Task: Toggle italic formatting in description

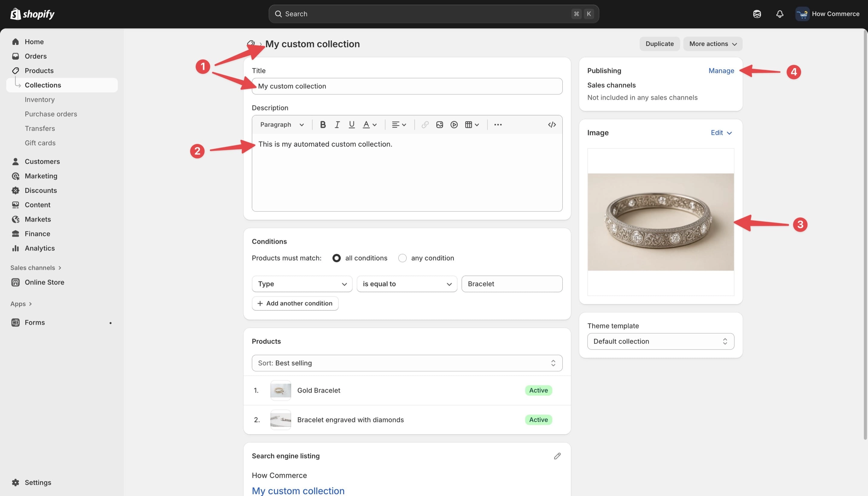Action: 337,125
